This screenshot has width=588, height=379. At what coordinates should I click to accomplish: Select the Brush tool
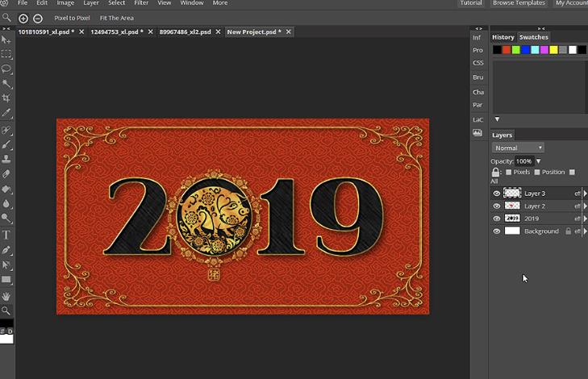point(6,144)
